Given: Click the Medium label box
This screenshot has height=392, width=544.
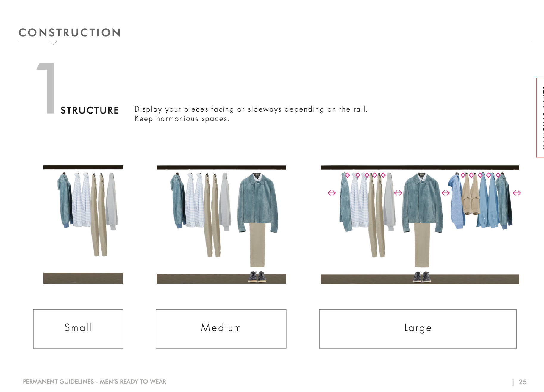Looking at the screenshot, I should pyautogui.click(x=221, y=329).
